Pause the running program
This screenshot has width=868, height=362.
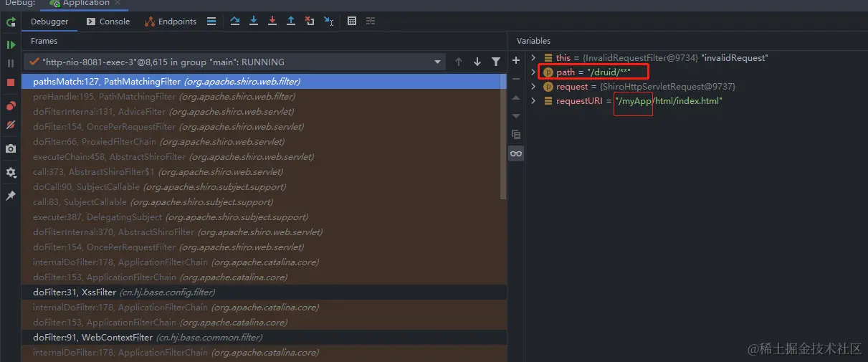(11, 63)
